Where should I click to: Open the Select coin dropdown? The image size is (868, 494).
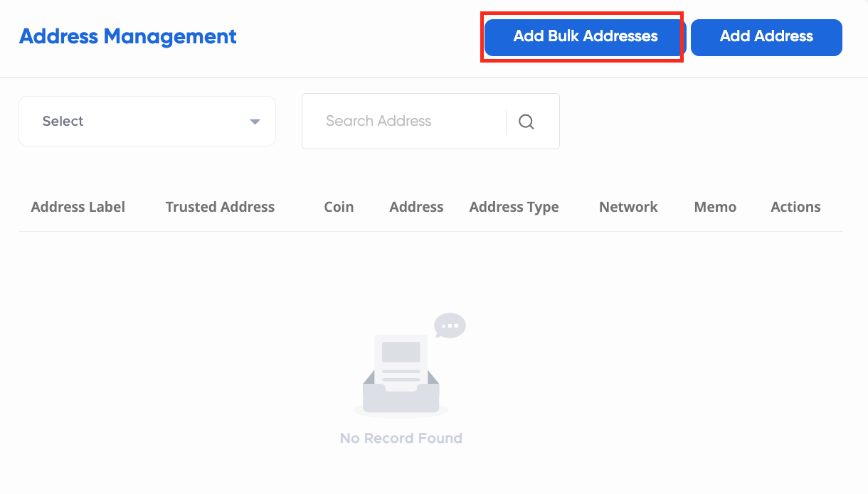click(147, 121)
